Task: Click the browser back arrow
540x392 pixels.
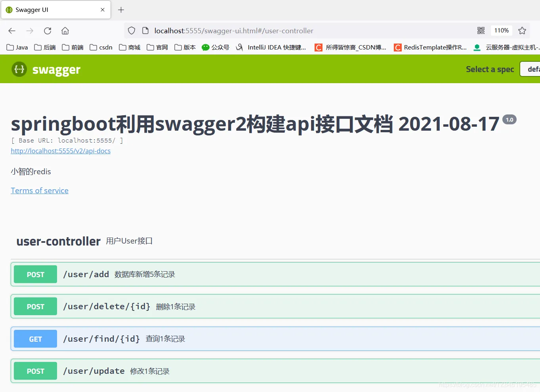Action: point(12,31)
